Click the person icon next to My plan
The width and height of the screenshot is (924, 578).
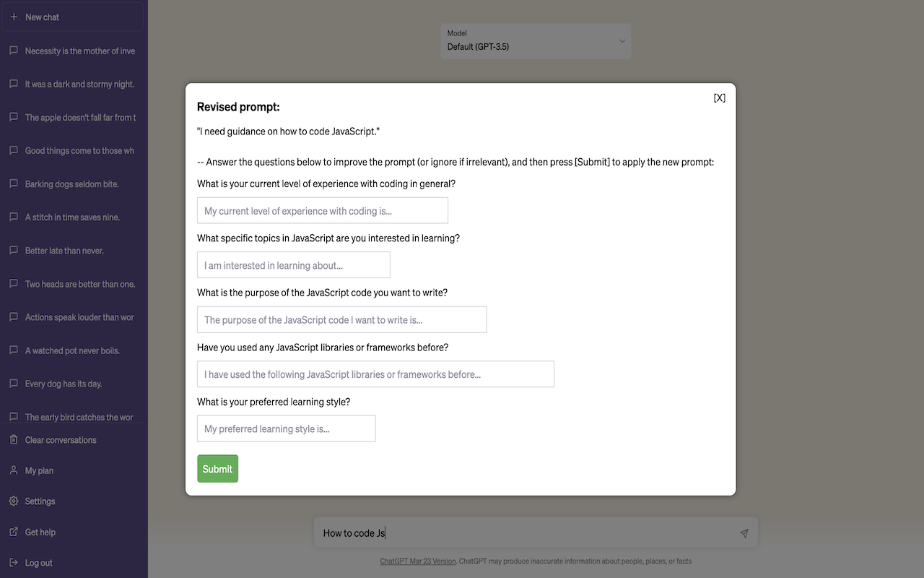click(13, 470)
